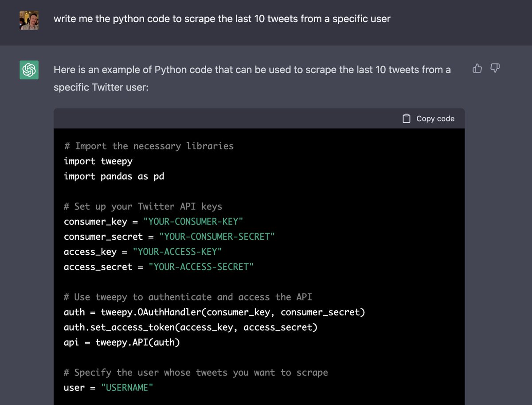Click the line 'auth.set_access_token(access_key, access_secret)'

(190, 327)
